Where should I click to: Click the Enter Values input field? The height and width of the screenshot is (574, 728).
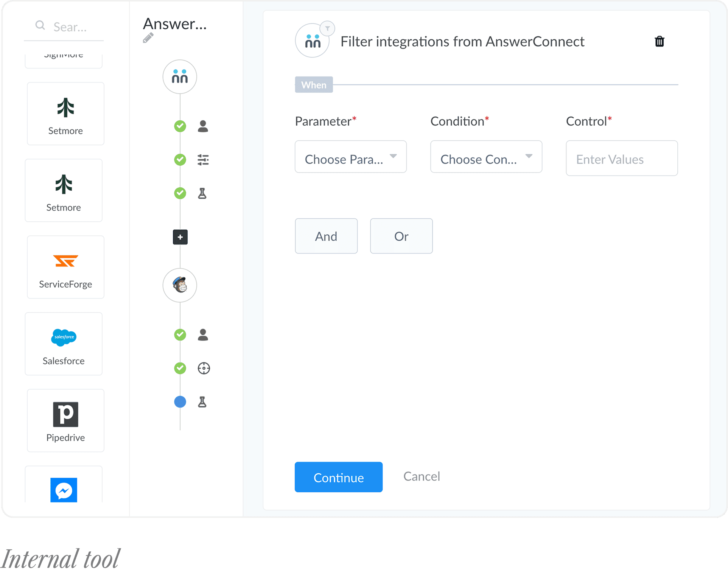[x=621, y=159]
